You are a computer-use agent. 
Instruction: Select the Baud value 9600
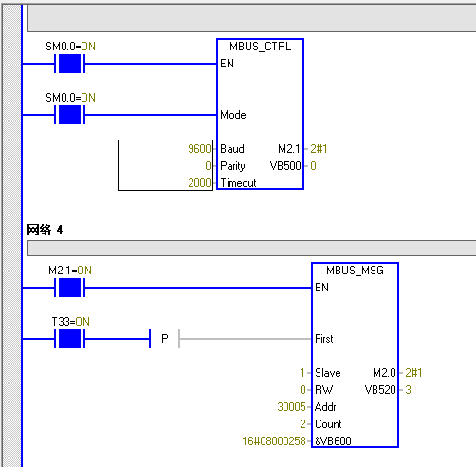click(199, 149)
